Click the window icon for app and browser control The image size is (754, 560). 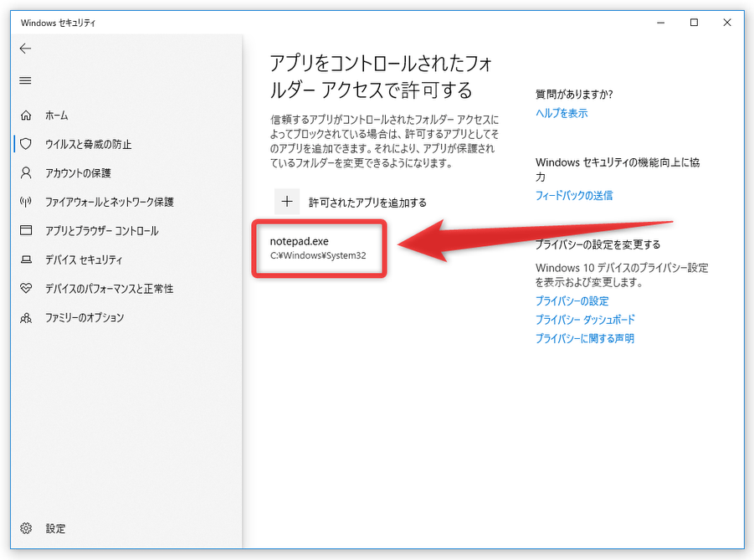(26, 230)
